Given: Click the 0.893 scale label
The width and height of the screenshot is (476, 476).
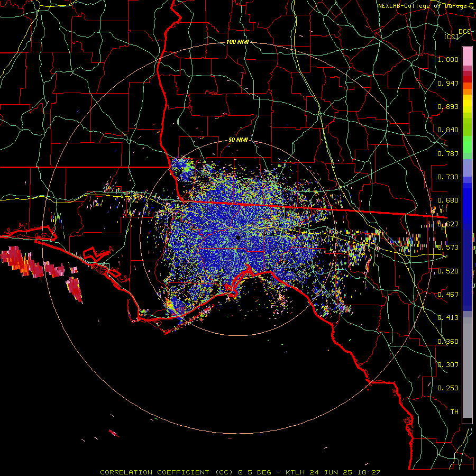Looking at the screenshot, I should 448,106.
